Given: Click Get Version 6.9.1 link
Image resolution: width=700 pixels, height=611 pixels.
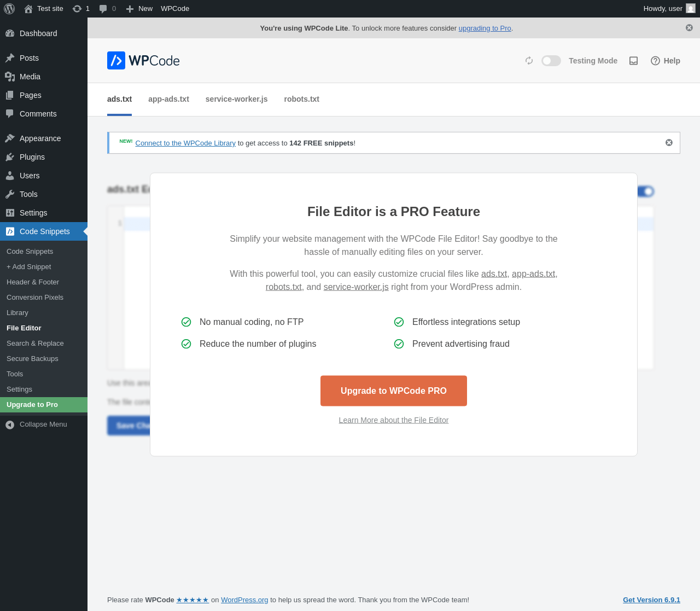Looking at the screenshot, I should click(x=651, y=600).
